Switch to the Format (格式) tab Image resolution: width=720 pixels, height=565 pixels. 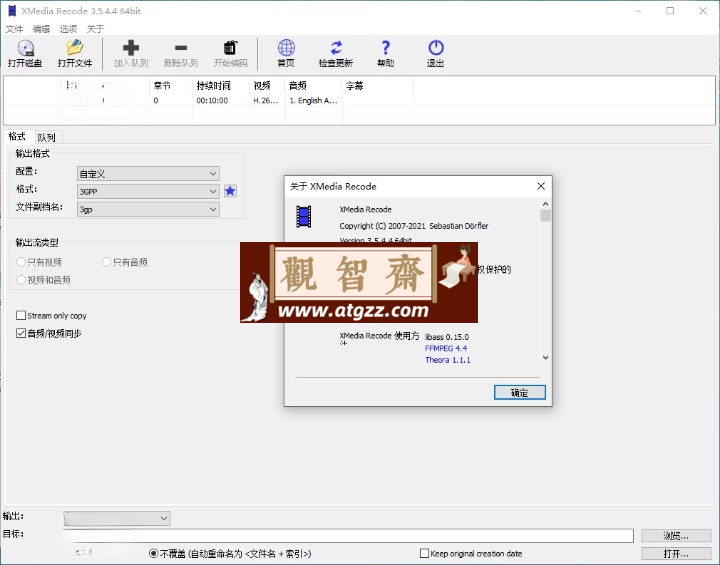click(x=17, y=136)
